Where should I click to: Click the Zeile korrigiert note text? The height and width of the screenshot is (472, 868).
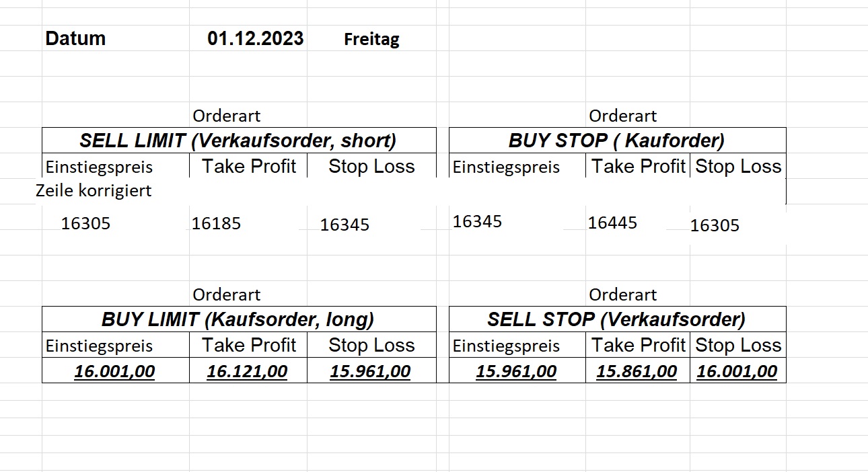pyautogui.click(x=94, y=190)
